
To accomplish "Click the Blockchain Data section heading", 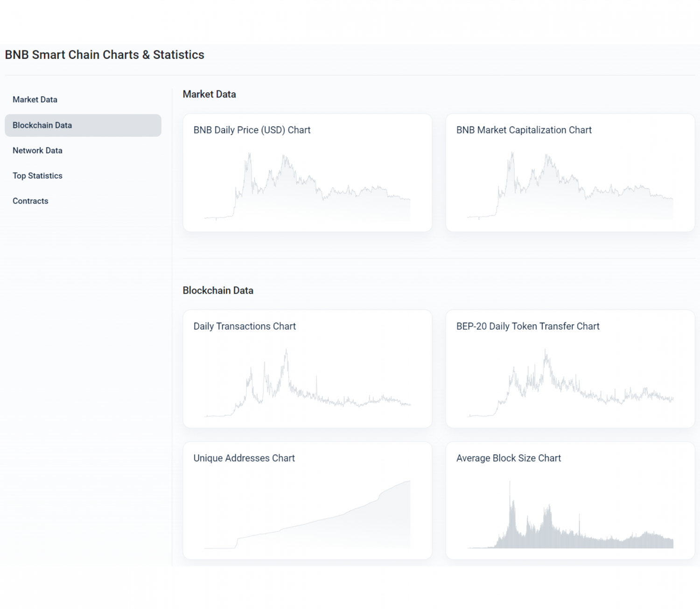I will [218, 290].
